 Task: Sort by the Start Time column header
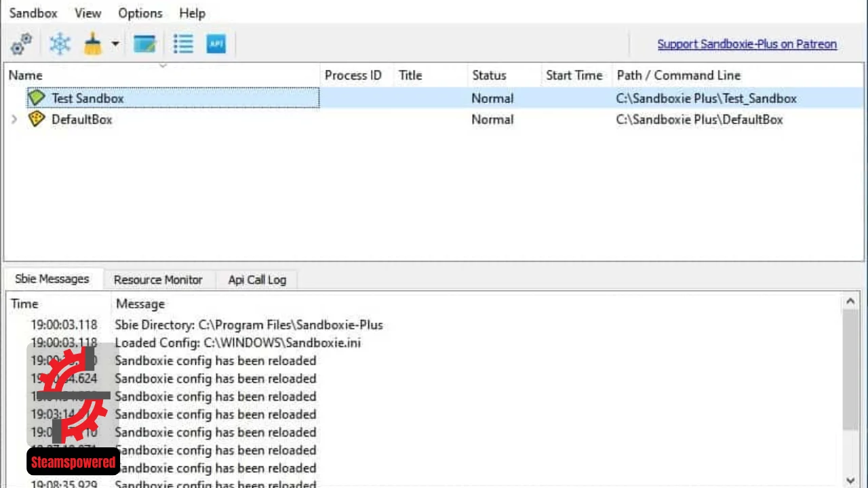tap(577, 75)
